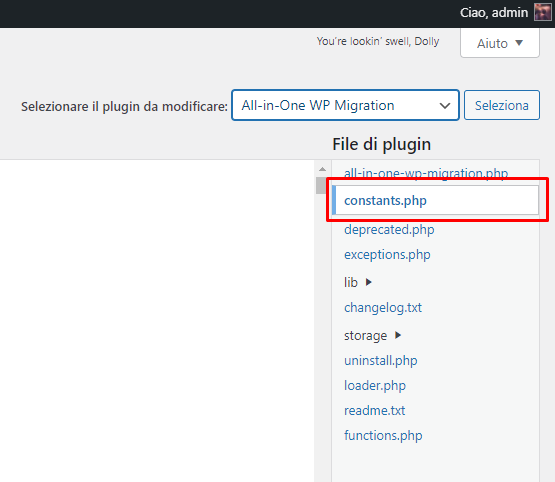Click the lib folder label
This screenshot has width=555, height=482.
point(351,282)
